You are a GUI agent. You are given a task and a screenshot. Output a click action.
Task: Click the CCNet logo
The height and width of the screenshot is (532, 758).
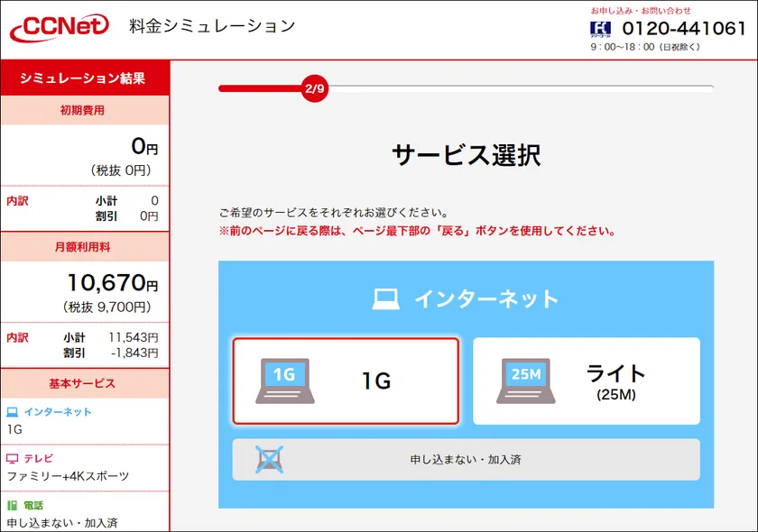pos(59,27)
